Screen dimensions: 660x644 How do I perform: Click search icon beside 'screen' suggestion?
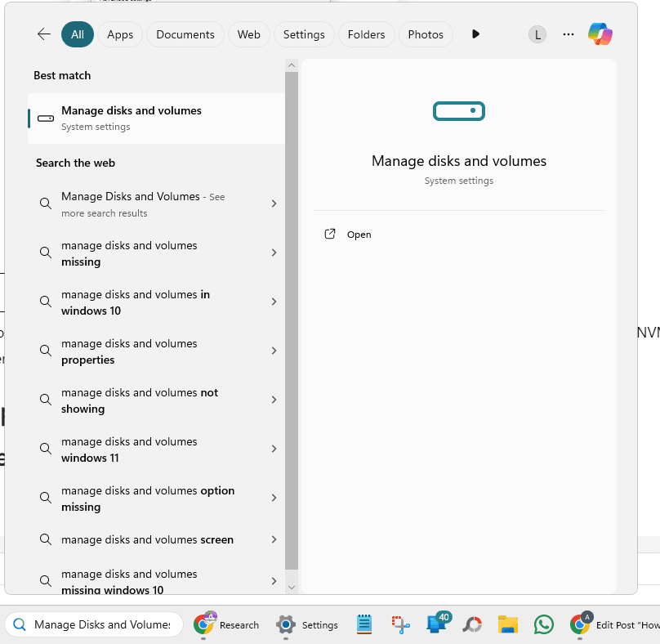coord(46,539)
